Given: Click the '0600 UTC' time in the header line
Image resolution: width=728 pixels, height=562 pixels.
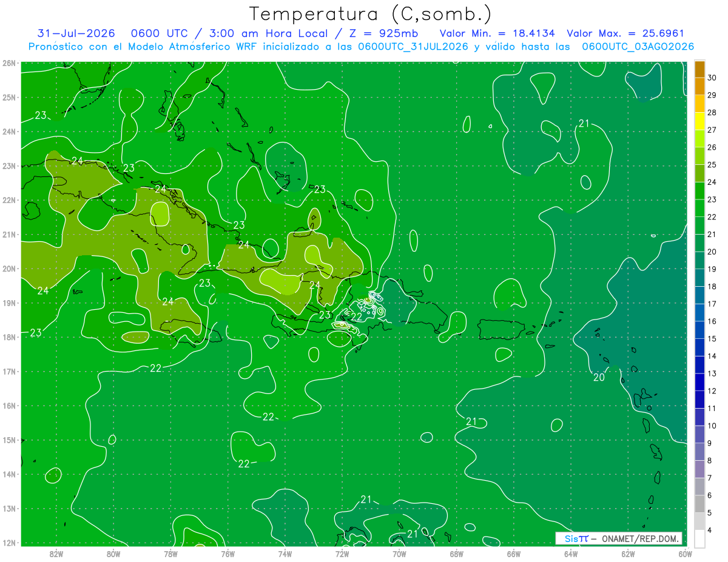Looking at the screenshot, I should pyautogui.click(x=160, y=33).
